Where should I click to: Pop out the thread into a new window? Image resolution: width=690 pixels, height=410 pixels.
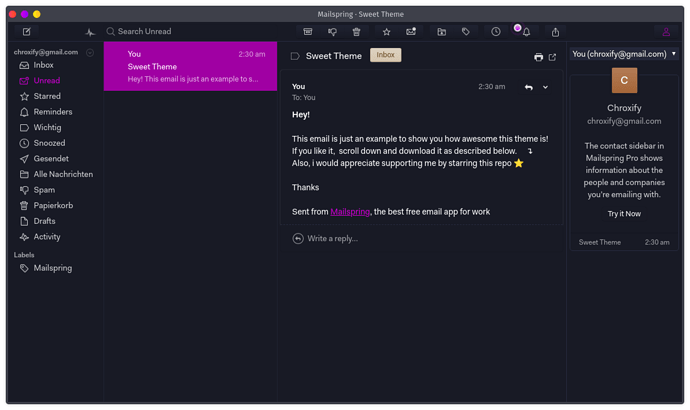(552, 57)
